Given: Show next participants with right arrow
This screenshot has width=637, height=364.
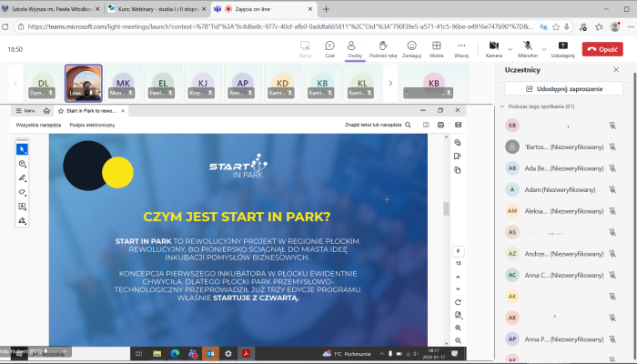Looking at the screenshot, I should (x=390, y=84).
